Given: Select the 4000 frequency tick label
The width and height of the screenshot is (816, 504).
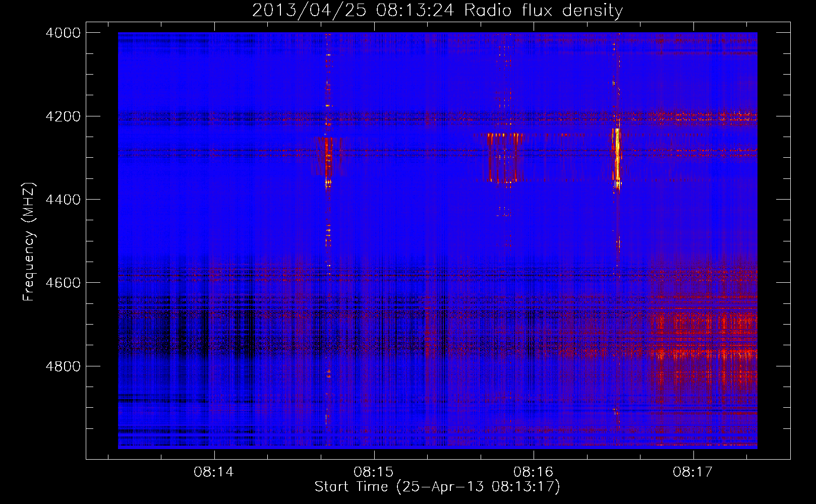Looking at the screenshot, I should (63, 33).
